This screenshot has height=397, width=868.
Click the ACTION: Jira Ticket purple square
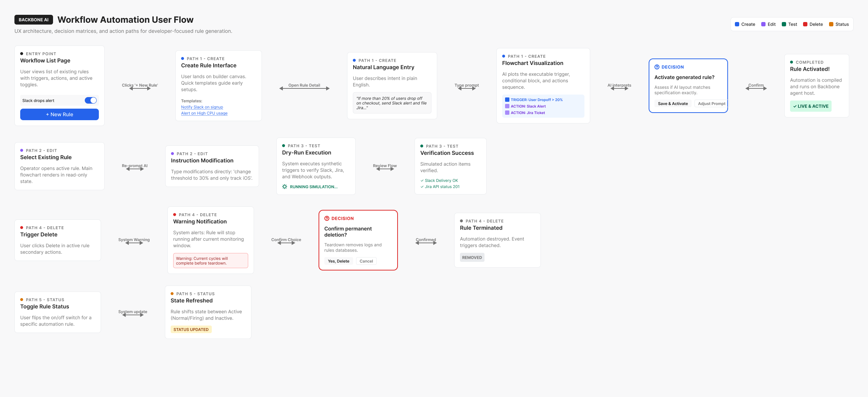click(507, 113)
